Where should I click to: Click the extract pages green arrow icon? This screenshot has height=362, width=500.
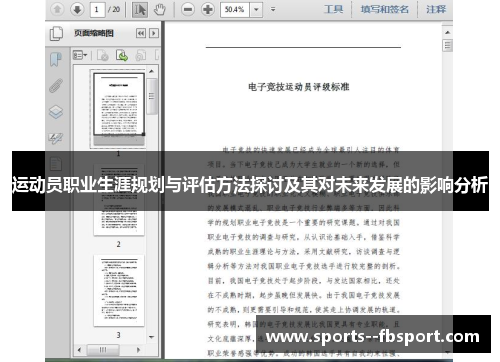pyautogui.click(x=122, y=55)
